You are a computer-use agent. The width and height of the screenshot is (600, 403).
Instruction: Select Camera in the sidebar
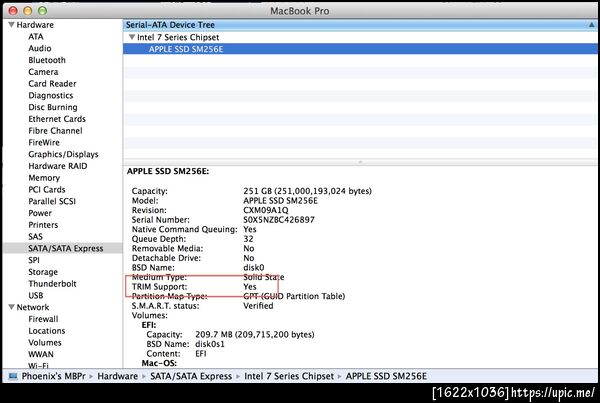[x=43, y=72]
